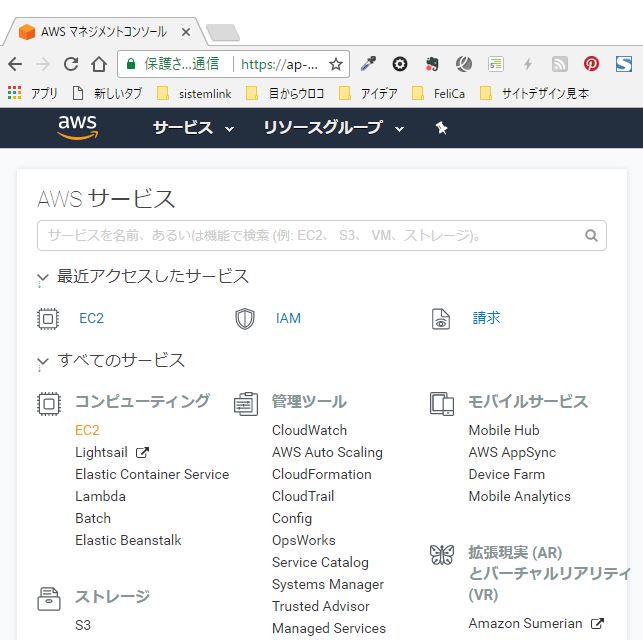Viewport: 643px width, 640px height.
Task: Collapse the すべてのサービス section
Action: tap(42, 361)
